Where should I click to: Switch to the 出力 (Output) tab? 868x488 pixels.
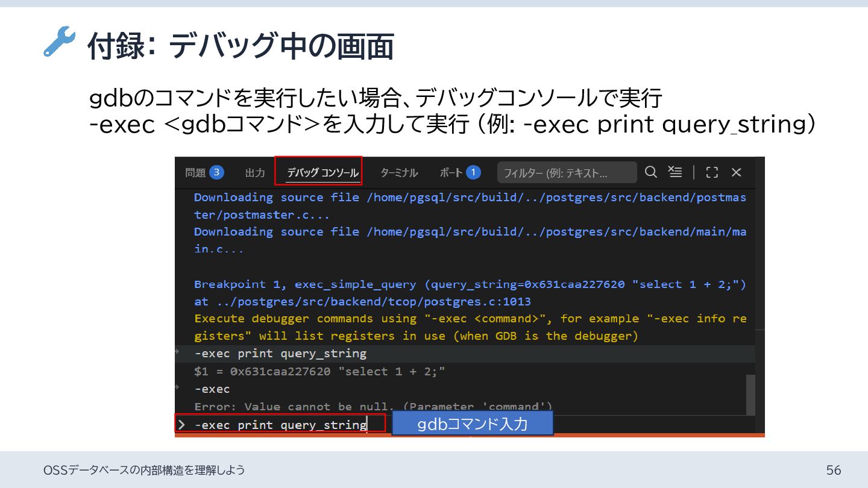pyautogui.click(x=255, y=173)
